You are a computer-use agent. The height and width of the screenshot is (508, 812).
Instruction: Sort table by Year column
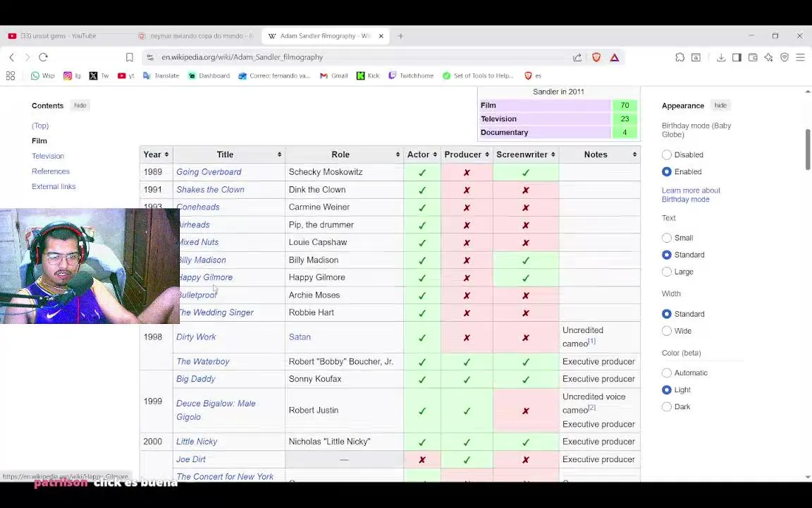pyautogui.click(x=156, y=155)
